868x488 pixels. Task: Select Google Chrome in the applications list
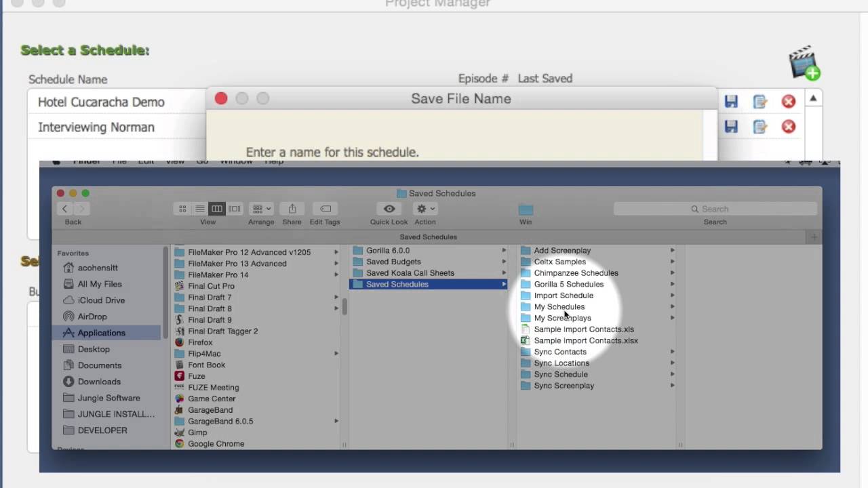click(216, 444)
